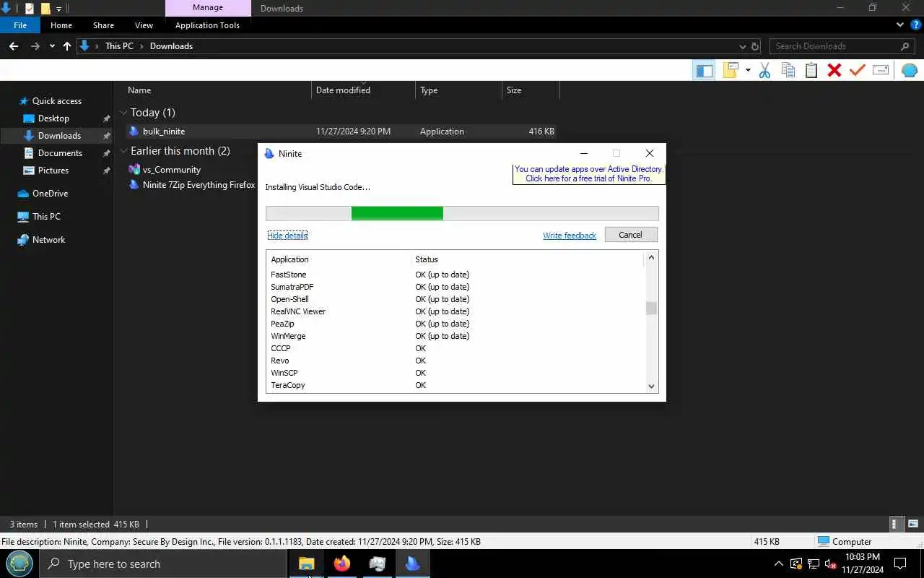Click the Cut scissors icon in toolbar

[x=765, y=70]
